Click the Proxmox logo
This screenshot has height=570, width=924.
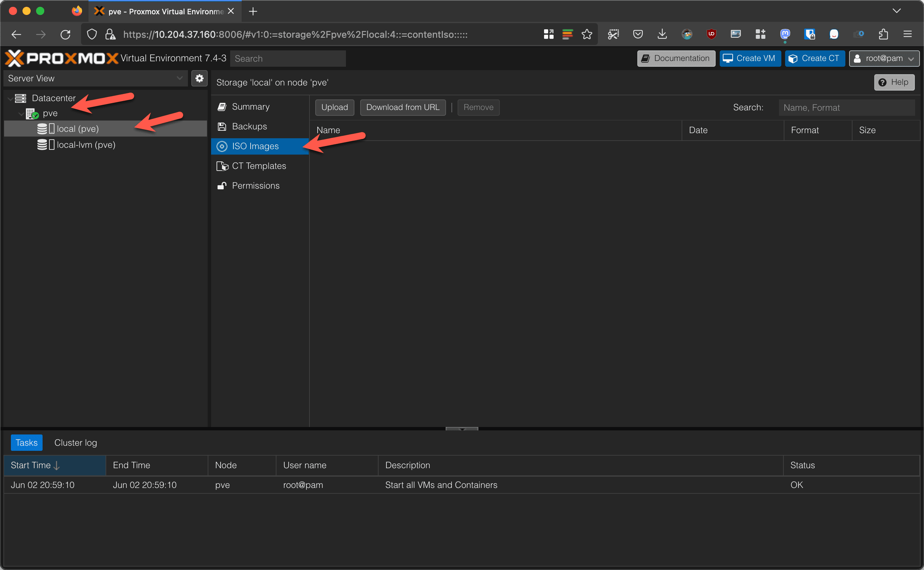click(61, 58)
